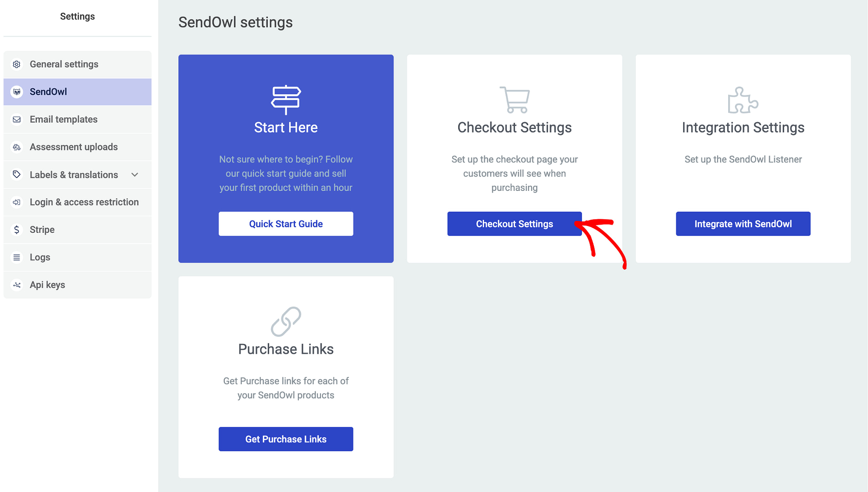Expand the Labels & translations submenu
The height and width of the screenshot is (492, 868).
coord(134,174)
